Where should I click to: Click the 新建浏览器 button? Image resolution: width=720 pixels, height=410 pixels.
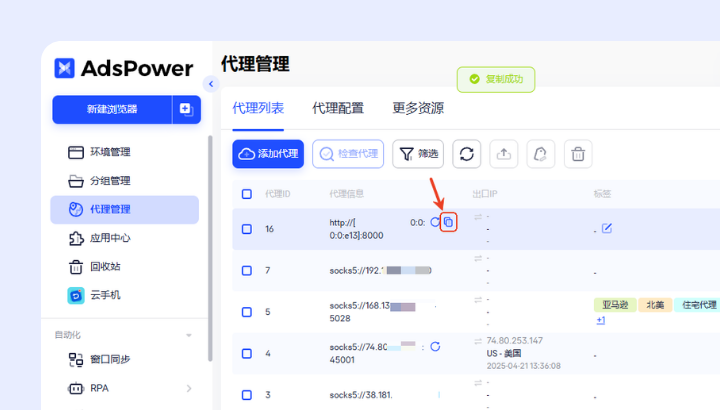[x=112, y=109]
